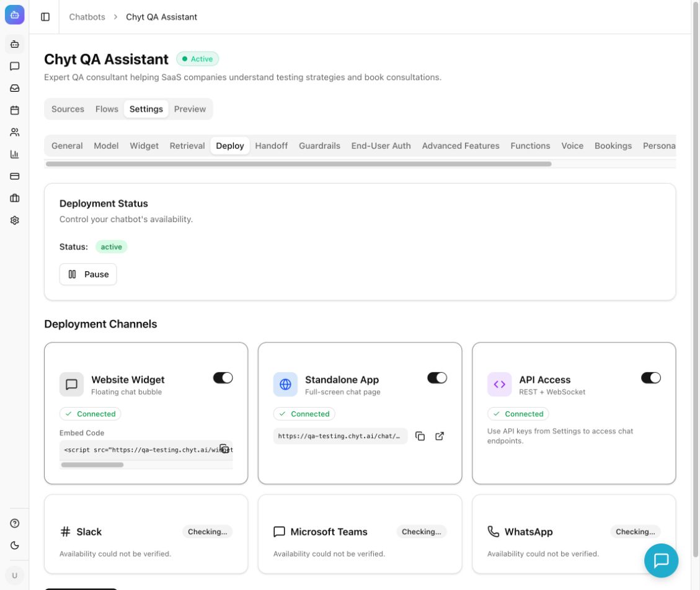Open the Guardrails settings tab

pos(319,146)
